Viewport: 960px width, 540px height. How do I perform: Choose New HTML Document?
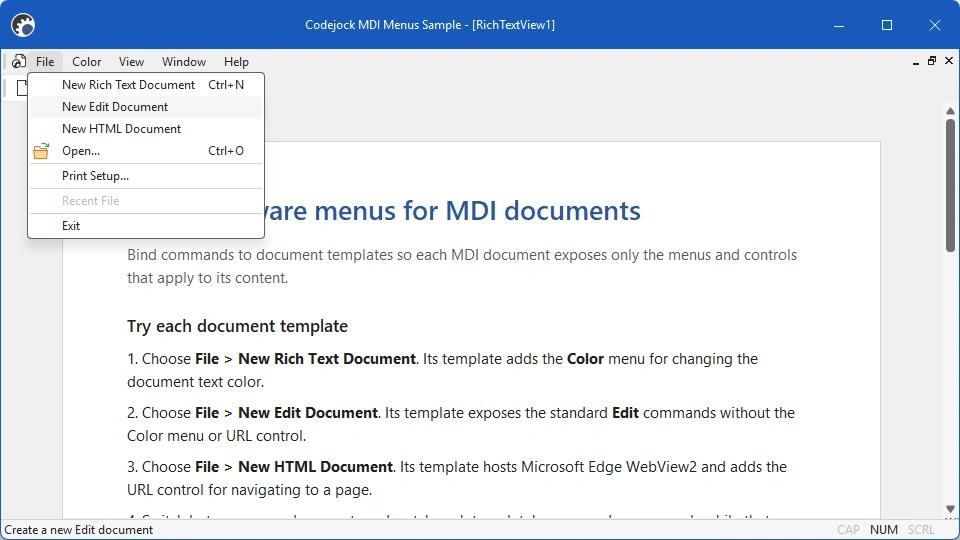pyautogui.click(x=146, y=129)
